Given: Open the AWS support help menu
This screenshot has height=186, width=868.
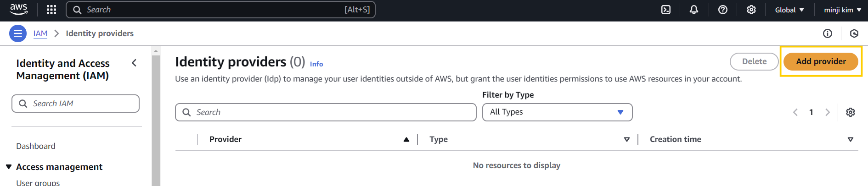Looking at the screenshot, I should point(723,10).
